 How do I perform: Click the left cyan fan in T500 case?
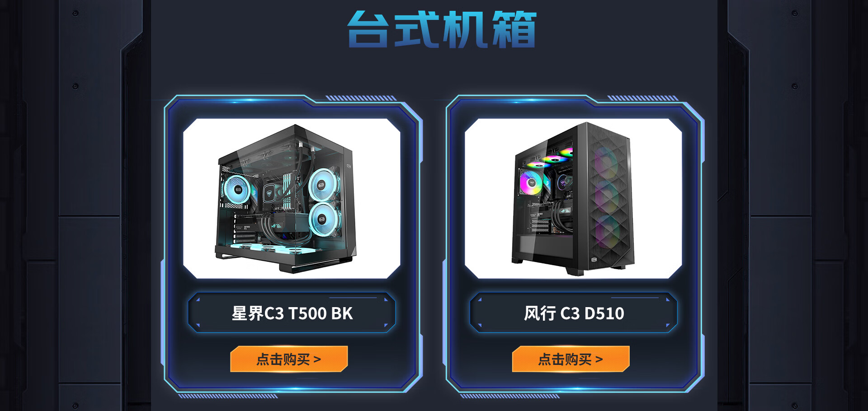[x=236, y=189]
